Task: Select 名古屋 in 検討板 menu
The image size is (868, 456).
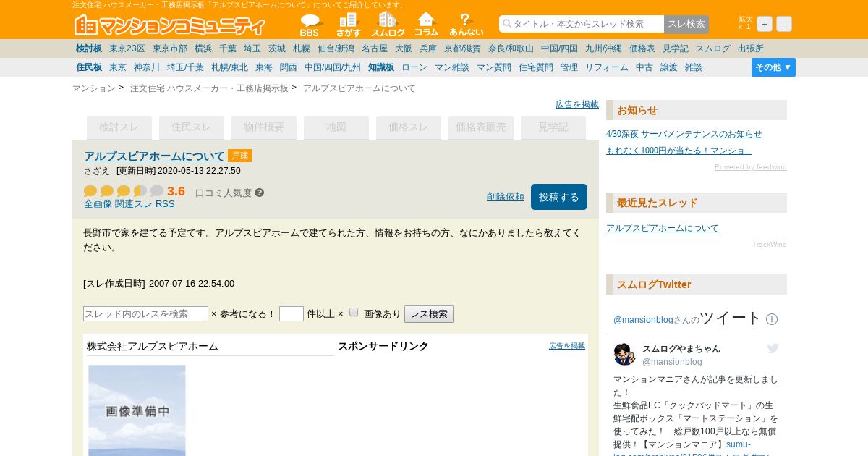Action: click(375, 48)
